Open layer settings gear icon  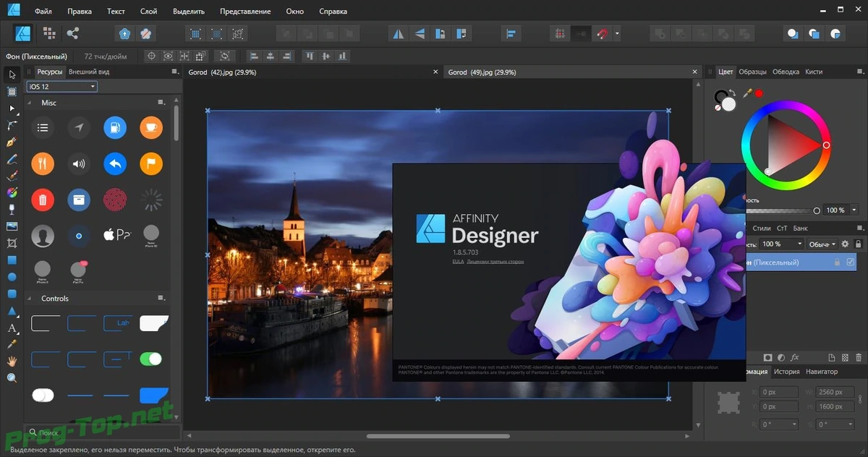844,244
